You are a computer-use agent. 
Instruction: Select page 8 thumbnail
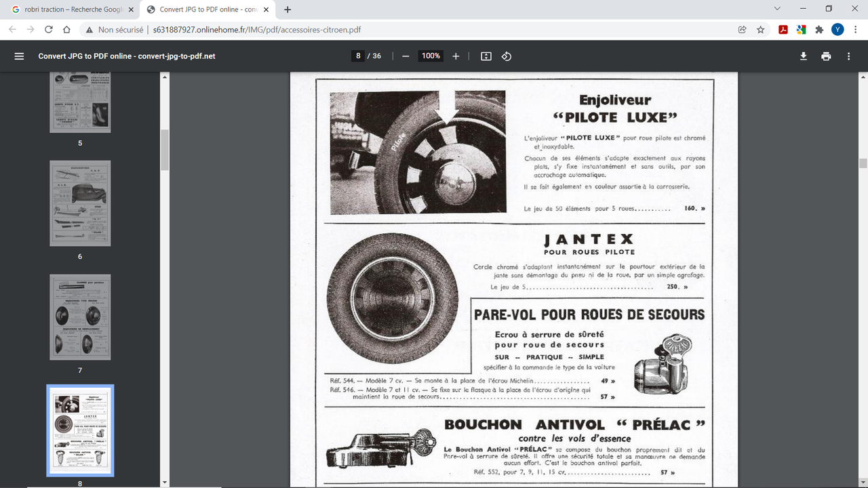80,431
